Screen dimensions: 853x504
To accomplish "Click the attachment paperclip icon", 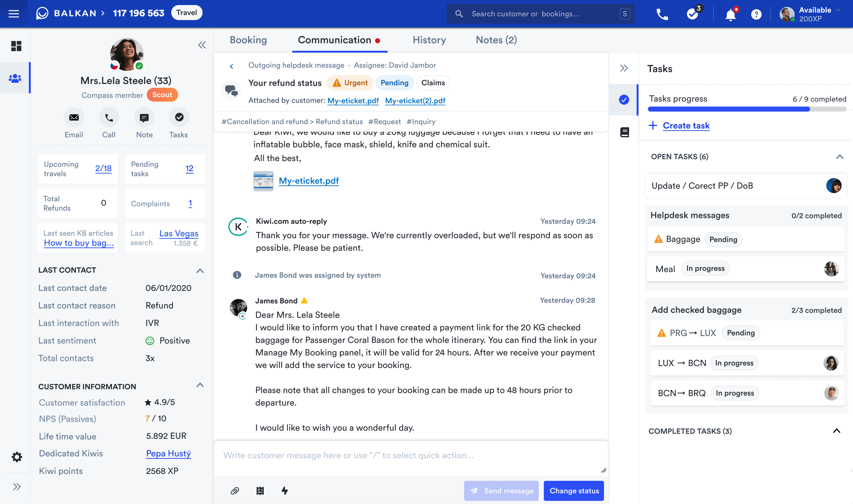I will click(x=235, y=491).
